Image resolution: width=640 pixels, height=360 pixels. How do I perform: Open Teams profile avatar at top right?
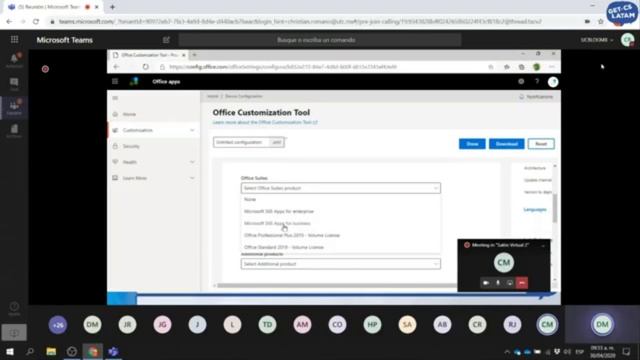coord(628,40)
